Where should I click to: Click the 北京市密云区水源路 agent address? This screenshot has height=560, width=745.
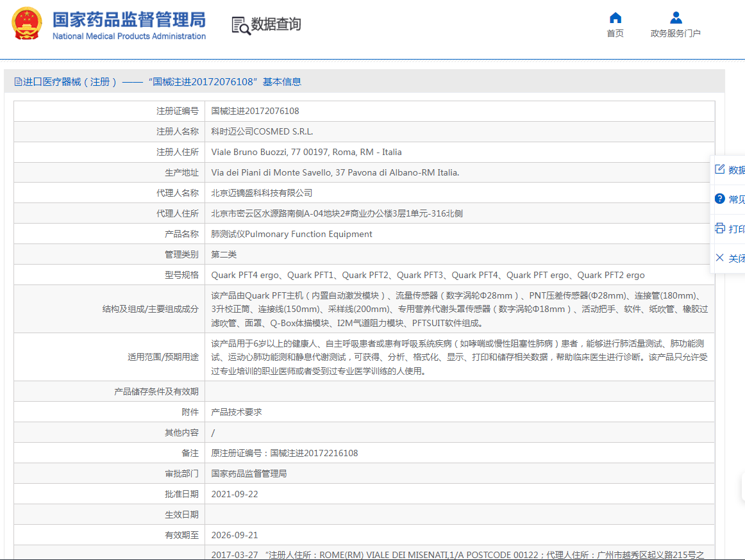click(x=460, y=213)
